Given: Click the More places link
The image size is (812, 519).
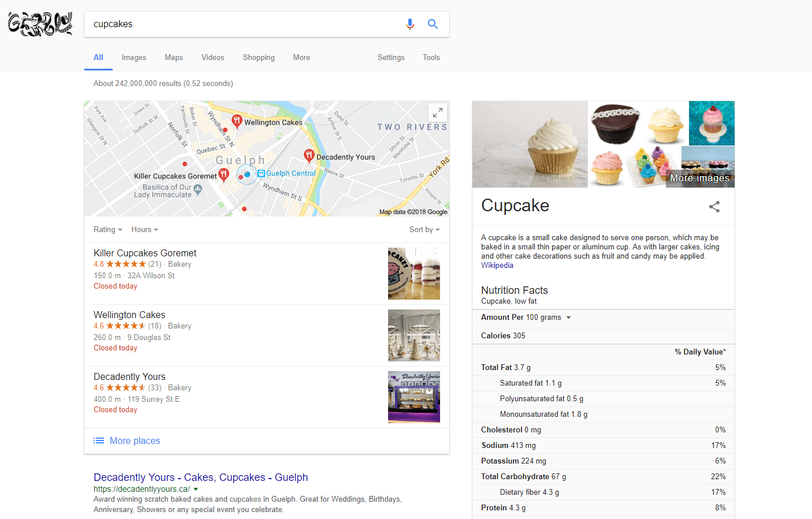Looking at the screenshot, I should (x=135, y=440).
